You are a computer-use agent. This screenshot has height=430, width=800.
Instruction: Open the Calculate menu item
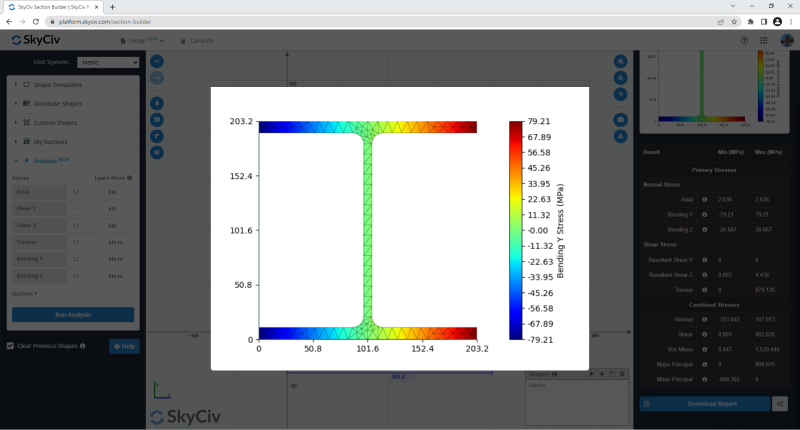click(197, 41)
